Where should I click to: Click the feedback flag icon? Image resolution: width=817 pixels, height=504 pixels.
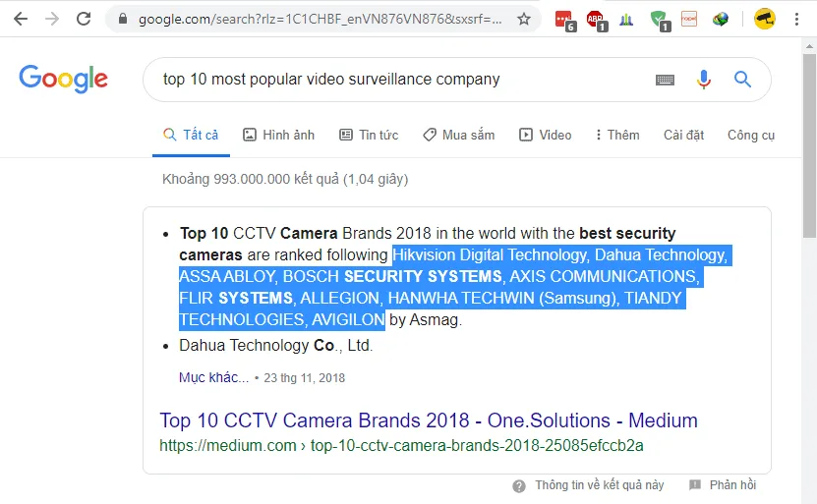(x=694, y=485)
